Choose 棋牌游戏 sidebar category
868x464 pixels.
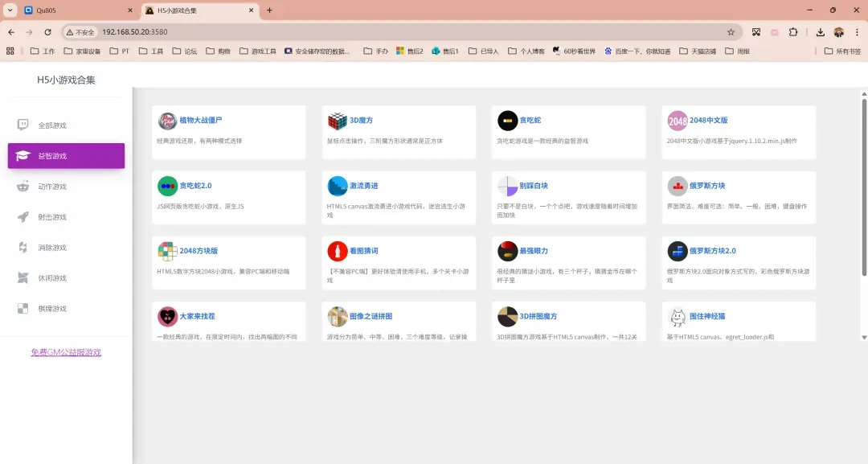coord(52,309)
